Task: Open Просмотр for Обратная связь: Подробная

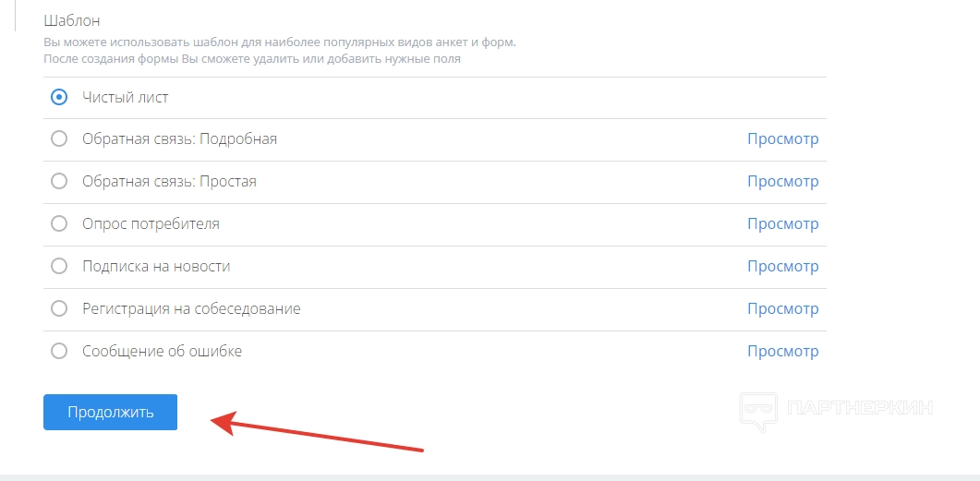Action: [x=782, y=139]
